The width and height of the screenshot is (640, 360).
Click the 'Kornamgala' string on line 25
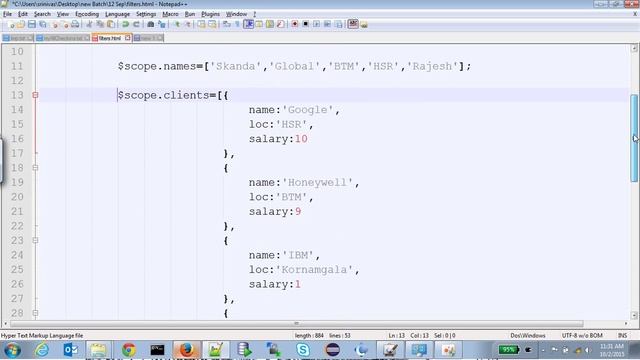tap(314, 270)
